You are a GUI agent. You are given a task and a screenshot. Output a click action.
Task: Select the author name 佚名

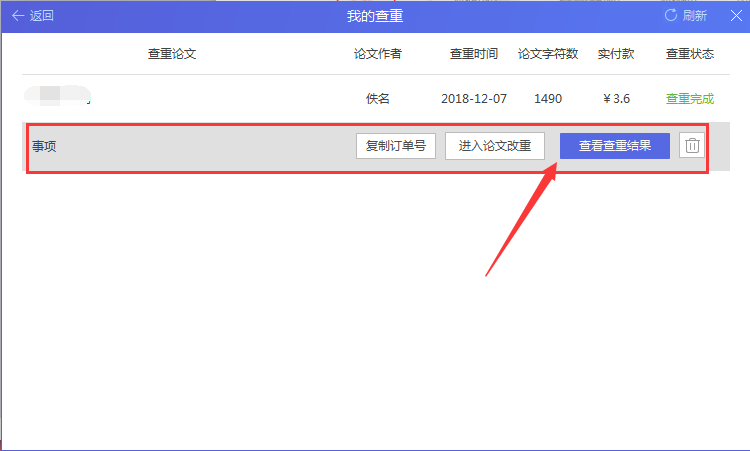377,99
